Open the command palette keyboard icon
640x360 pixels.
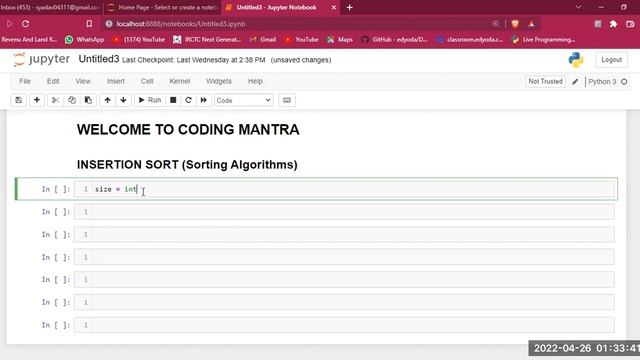point(287,100)
